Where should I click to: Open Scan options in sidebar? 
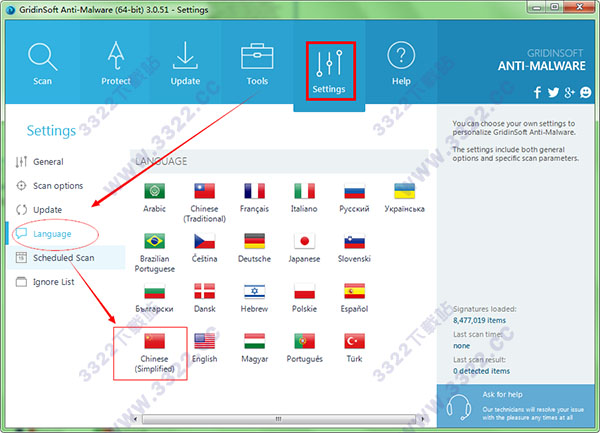click(x=66, y=186)
